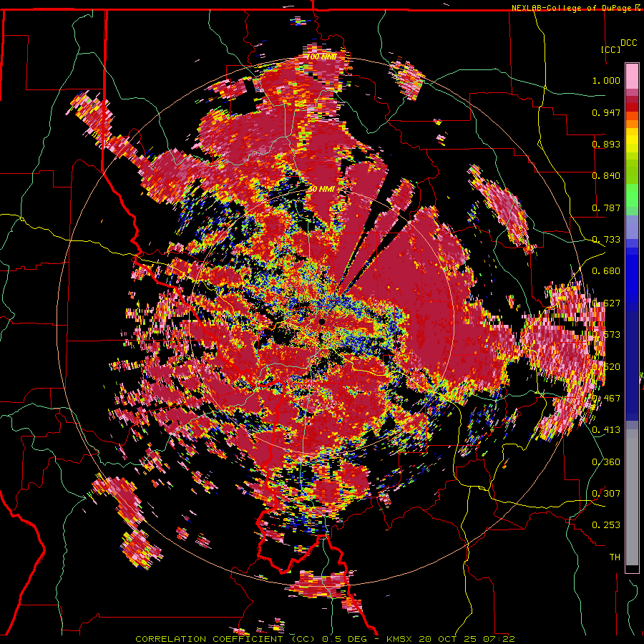
Task: Click the NEXLAB-College of DuPage credit text
Action: click(x=571, y=8)
